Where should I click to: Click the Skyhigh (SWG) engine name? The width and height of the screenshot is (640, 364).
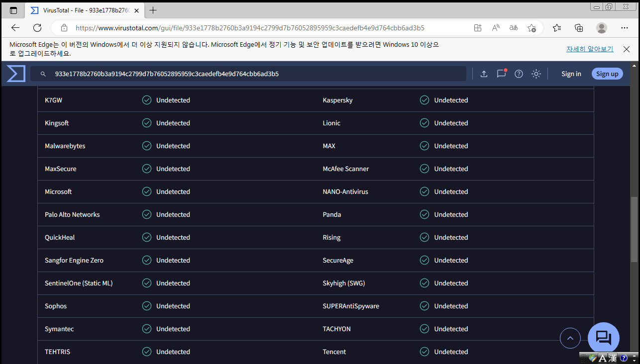tap(344, 283)
